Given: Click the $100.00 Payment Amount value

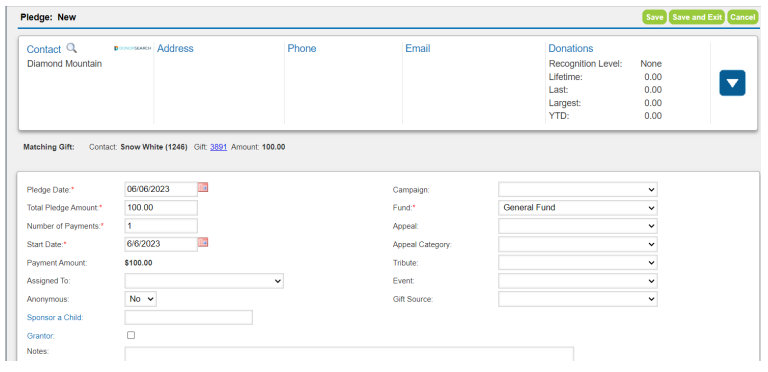Looking at the screenshot, I should click(x=139, y=263).
